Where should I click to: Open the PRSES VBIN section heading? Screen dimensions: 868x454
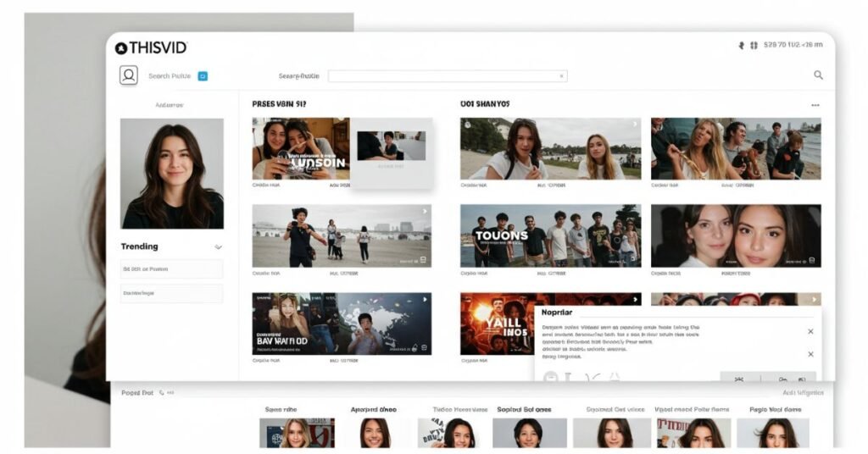pyautogui.click(x=279, y=104)
